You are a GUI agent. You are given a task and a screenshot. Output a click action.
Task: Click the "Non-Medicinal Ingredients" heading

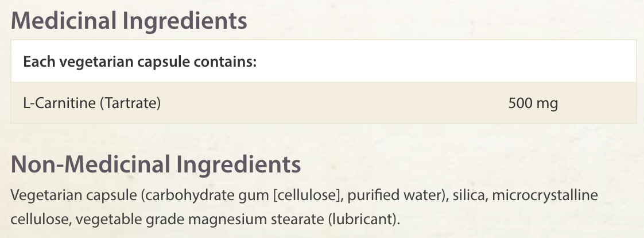[156, 166]
